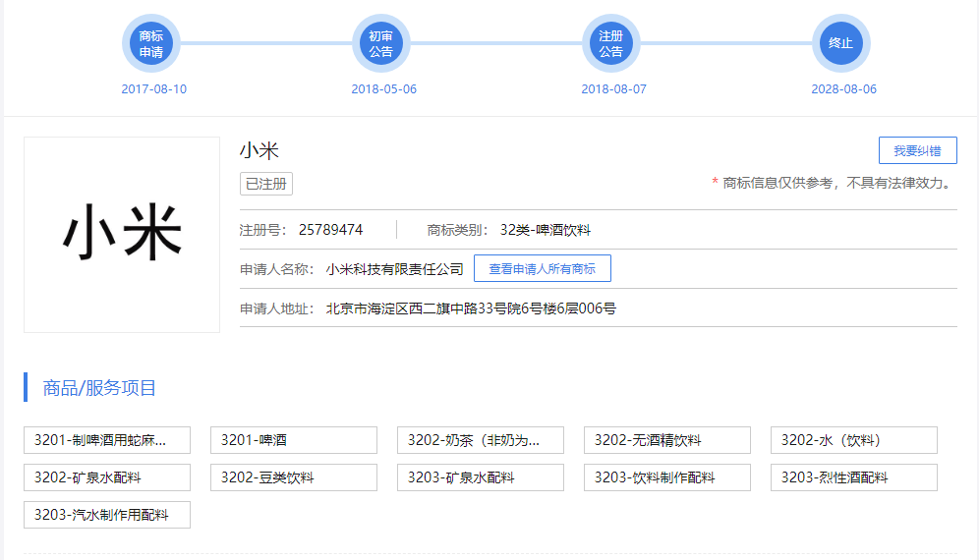The image size is (979, 560).
Task: Select item 3202-豆类饮料
Action: point(294,477)
